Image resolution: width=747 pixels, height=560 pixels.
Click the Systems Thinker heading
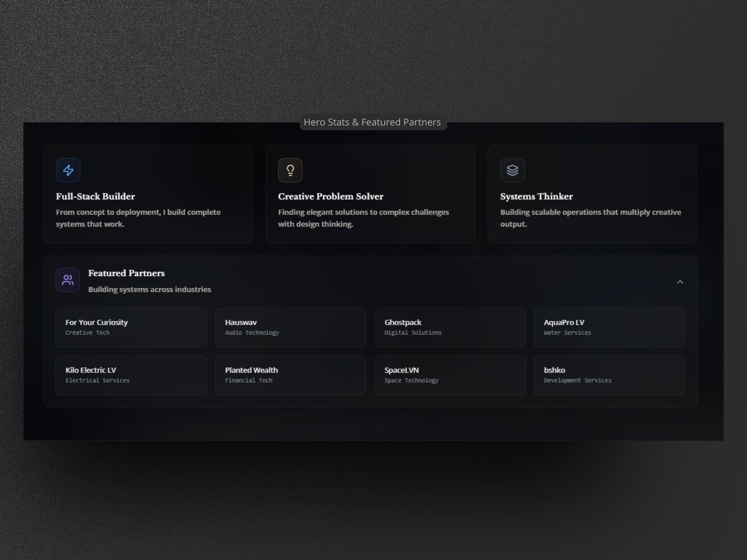click(x=536, y=196)
